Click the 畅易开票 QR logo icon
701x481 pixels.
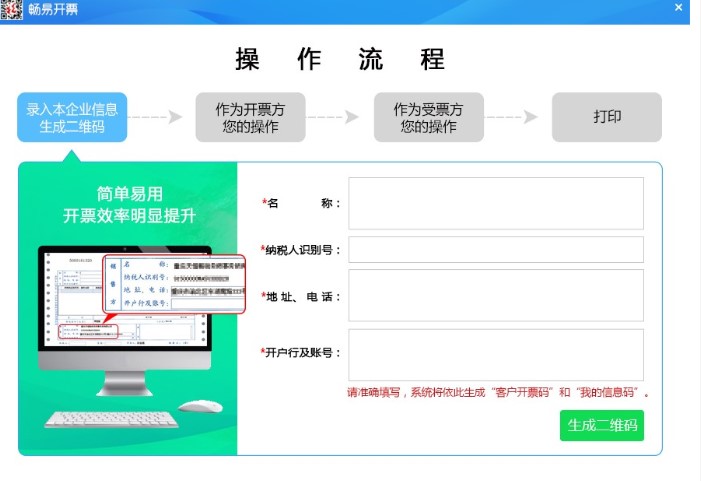coord(11,9)
